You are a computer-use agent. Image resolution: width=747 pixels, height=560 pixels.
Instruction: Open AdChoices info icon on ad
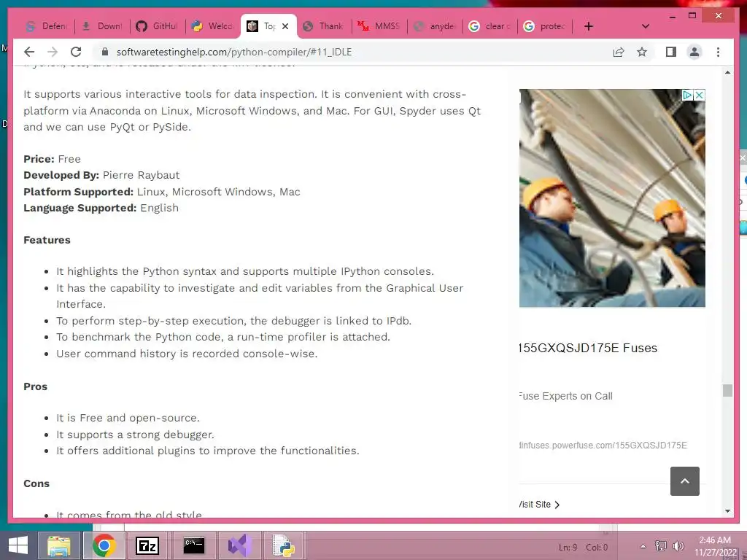pos(687,95)
